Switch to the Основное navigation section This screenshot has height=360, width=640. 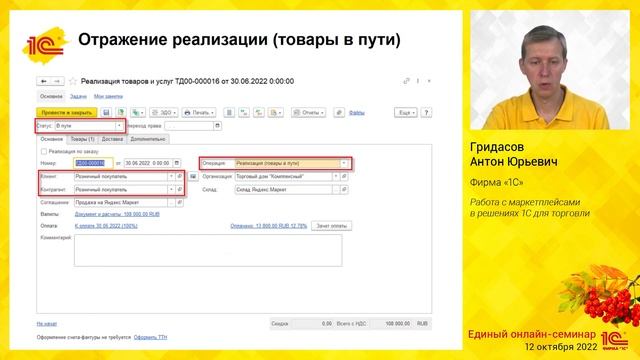pyautogui.click(x=51, y=96)
